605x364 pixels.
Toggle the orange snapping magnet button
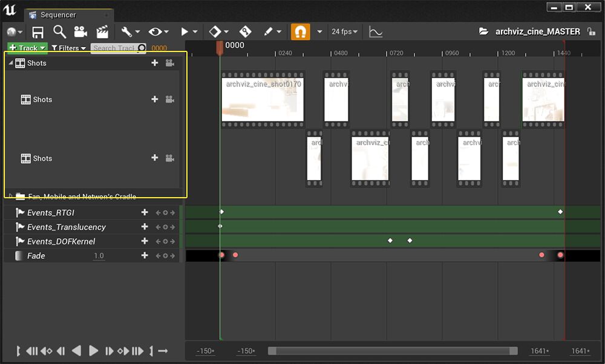[300, 31]
